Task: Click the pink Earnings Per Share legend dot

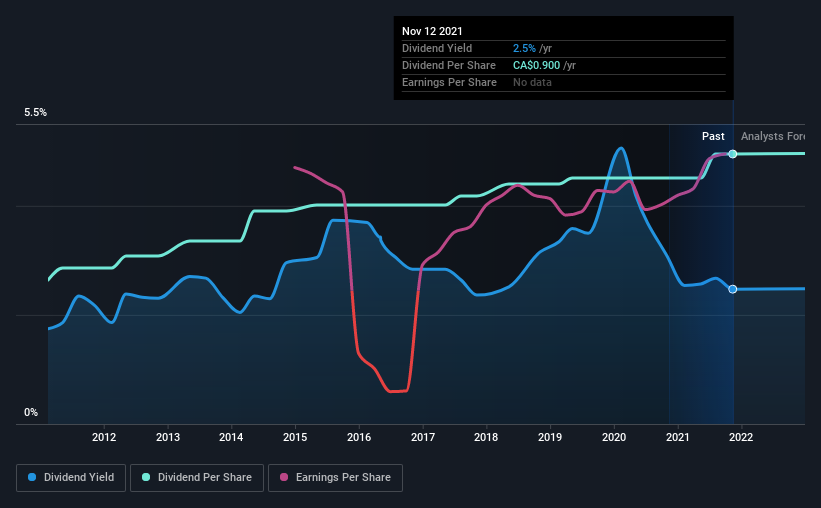Action: click(x=284, y=477)
